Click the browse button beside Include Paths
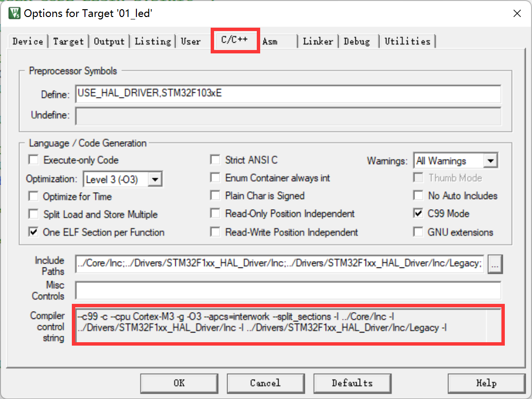 (x=496, y=264)
